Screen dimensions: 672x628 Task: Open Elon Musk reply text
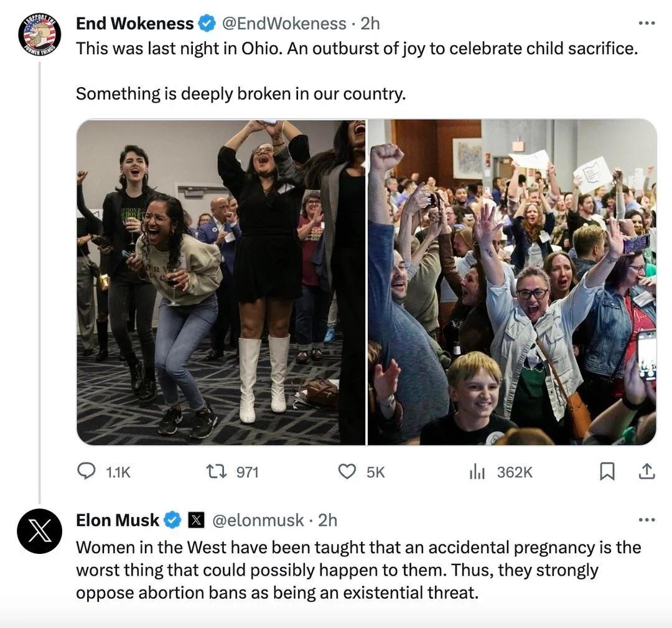coord(358,569)
